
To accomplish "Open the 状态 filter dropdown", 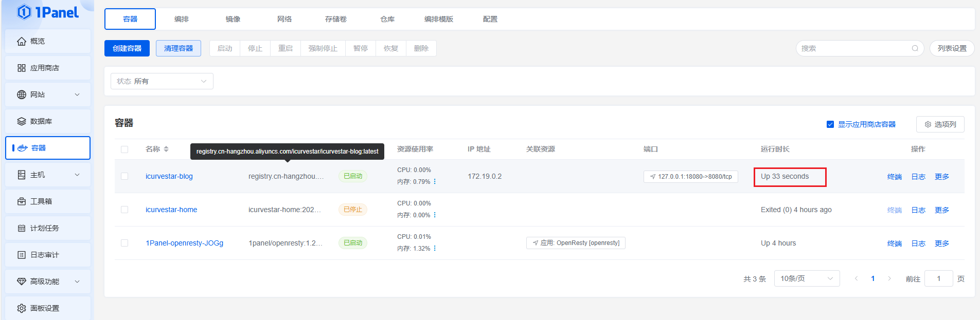I will point(162,81).
